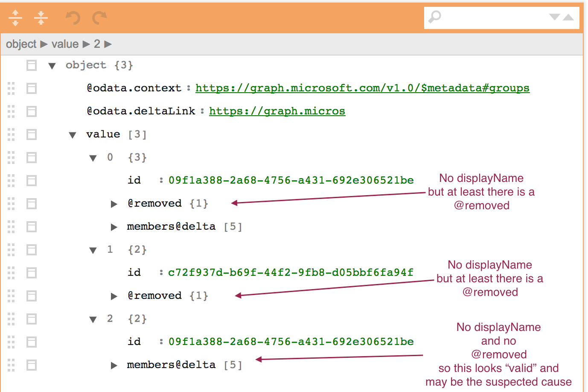Click '@removed' field name under item 1

(154, 295)
